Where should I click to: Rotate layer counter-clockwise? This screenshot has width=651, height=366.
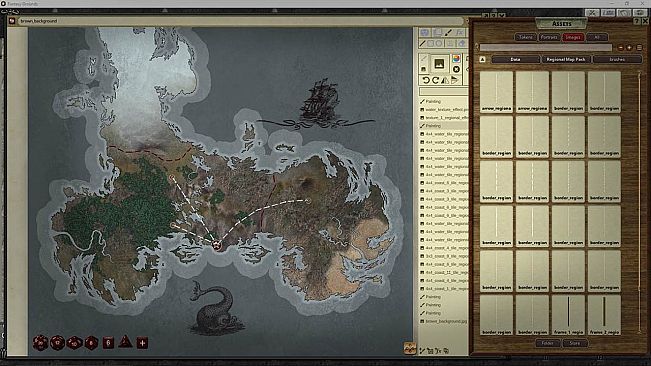point(426,80)
